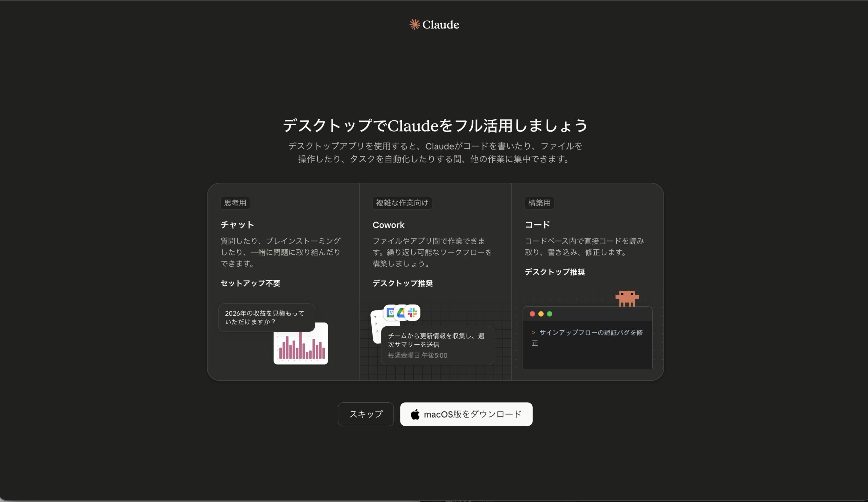This screenshot has width=868, height=502.
Task: Click the Google Drive icon
Action: click(400, 312)
